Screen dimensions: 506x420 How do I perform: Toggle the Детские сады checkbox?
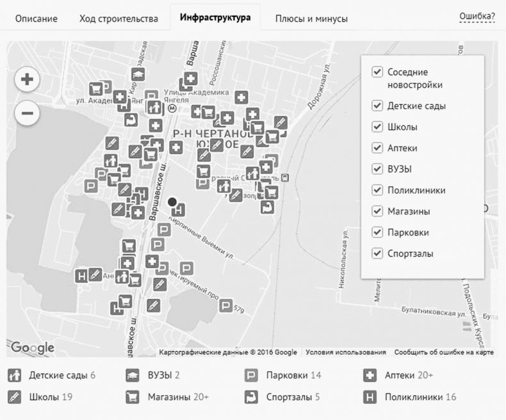point(377,106)
